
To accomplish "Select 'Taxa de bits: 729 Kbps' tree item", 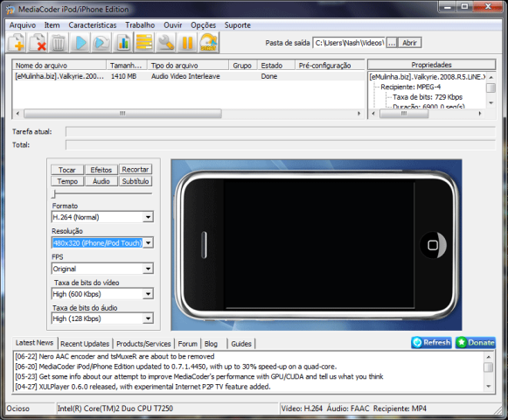I will [428, 97].
